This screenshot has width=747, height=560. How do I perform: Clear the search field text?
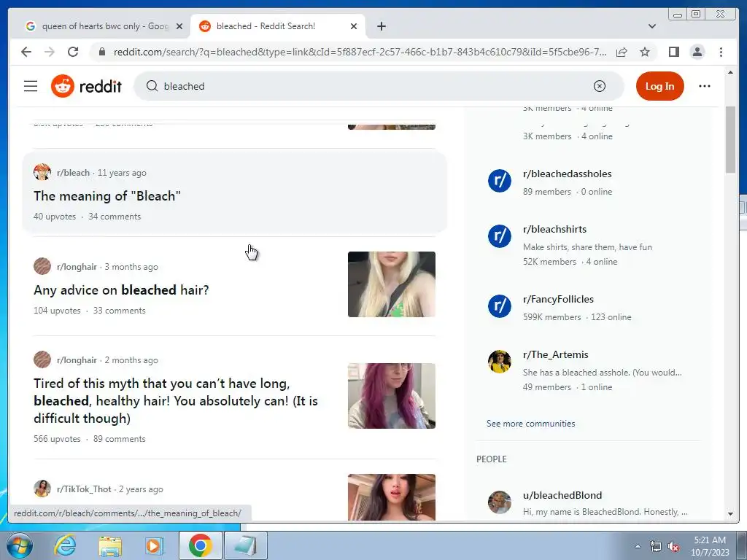[600, 86]
